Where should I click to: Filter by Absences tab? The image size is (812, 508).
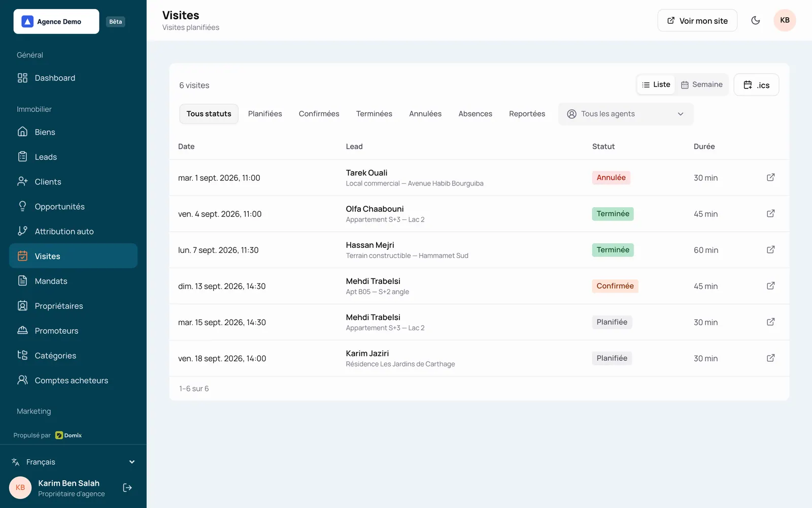475,114
